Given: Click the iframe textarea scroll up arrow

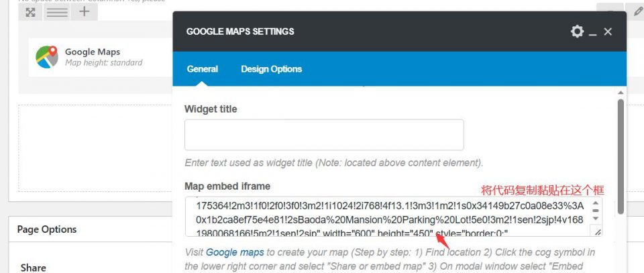Looking at the screenshot, I should pos(596,203).
